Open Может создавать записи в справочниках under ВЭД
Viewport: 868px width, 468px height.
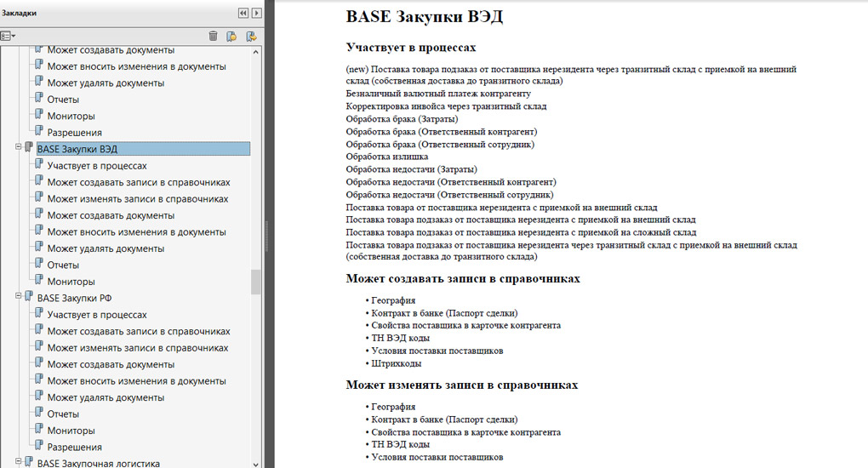(x=139, y=182)
